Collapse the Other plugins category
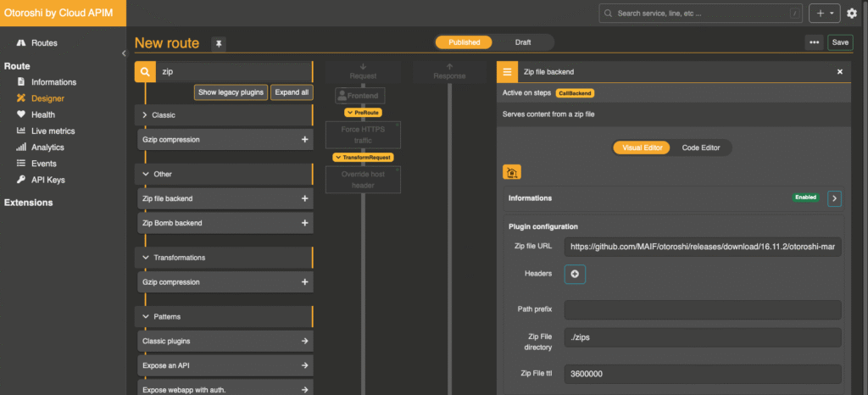This screenshot has height=395, width=868. (x=146, y=174)
